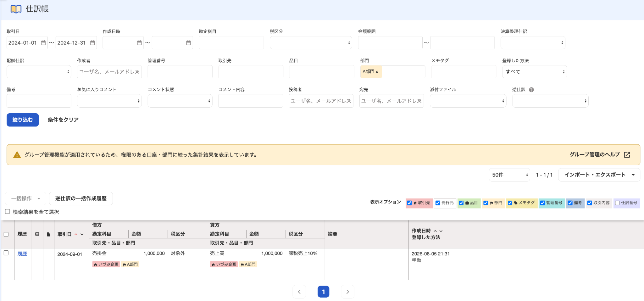
Task: Select page 1 in pagination
Action: pyautogui.click(x=323, y=292)
